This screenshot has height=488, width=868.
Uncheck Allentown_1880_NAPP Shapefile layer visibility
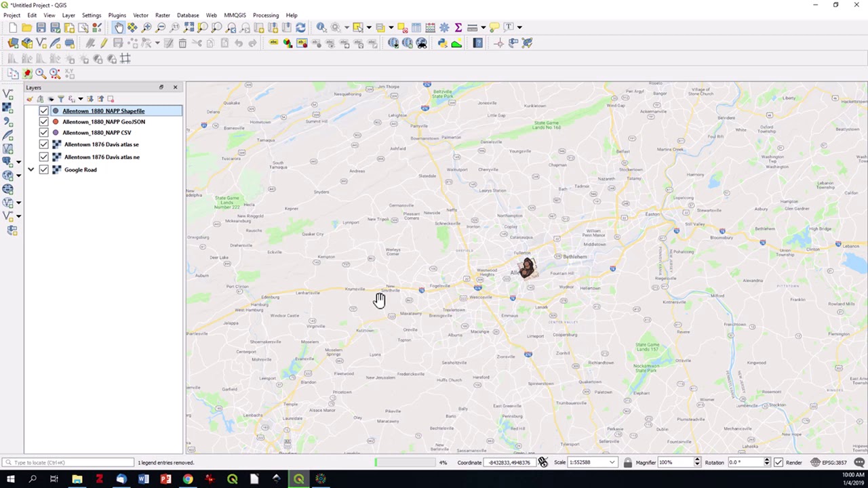[x=44, y=111]
